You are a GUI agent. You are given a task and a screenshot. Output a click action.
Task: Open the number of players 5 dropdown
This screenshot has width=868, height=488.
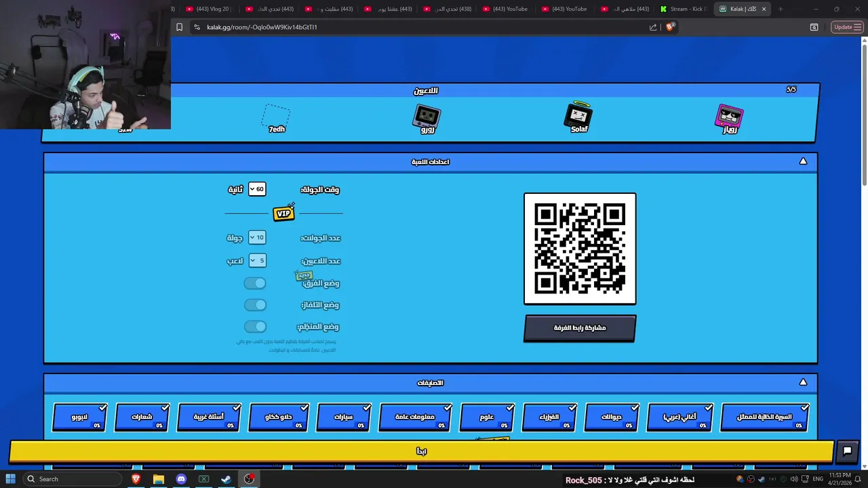point(257,260)
